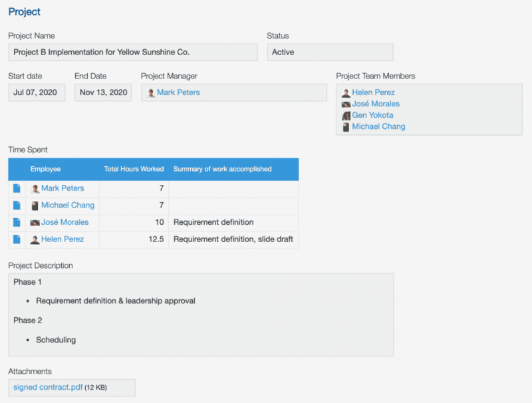The height and width of the screenshot is (403, 532).
Task: Click Michael Chang's avatar in the team list
Action: (346, 126)
